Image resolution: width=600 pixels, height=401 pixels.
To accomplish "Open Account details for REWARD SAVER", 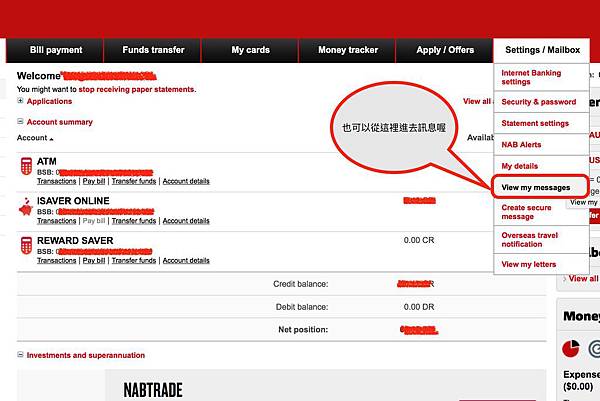I will coord(186,260).
